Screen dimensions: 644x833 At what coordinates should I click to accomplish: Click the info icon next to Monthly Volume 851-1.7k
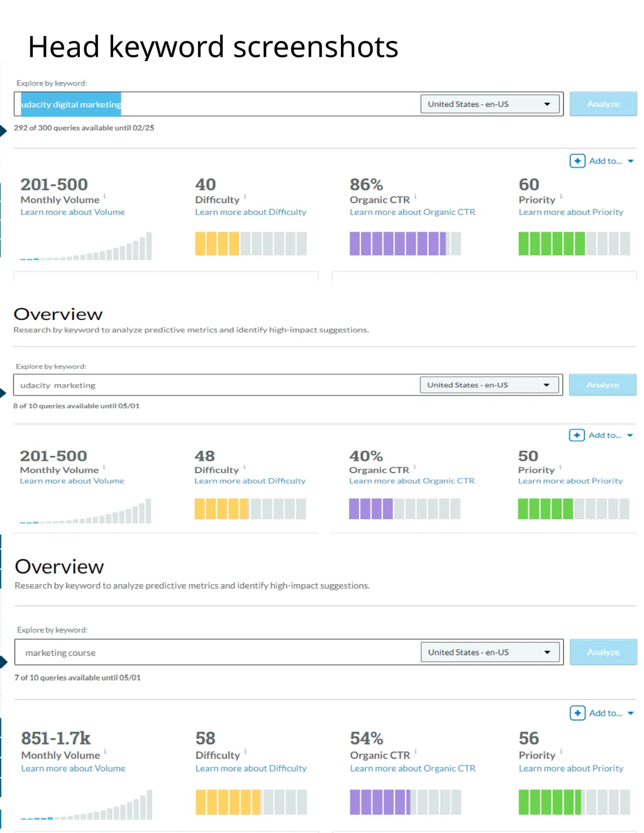pyautogui.click(x=105, y=751)
